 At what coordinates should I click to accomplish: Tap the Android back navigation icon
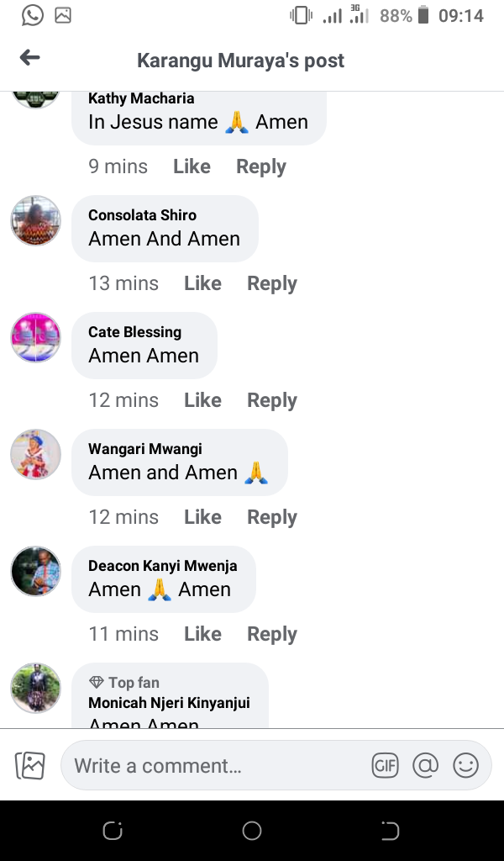click(390, 831)
